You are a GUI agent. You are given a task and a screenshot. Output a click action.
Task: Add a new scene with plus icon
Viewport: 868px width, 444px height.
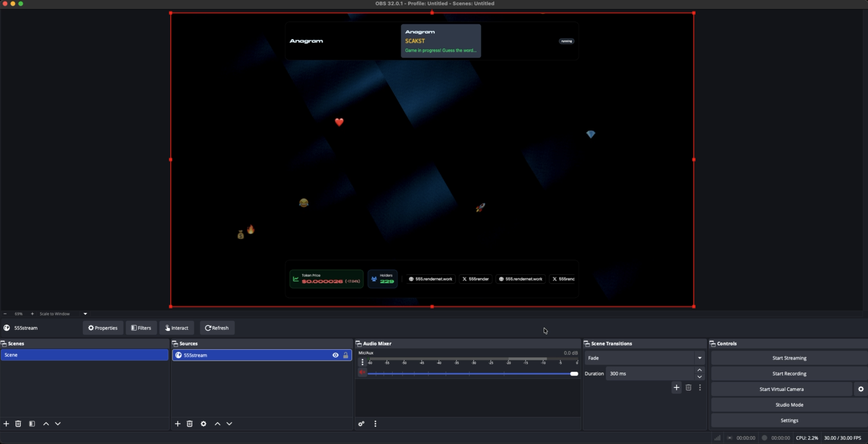(x=6, y=424)
